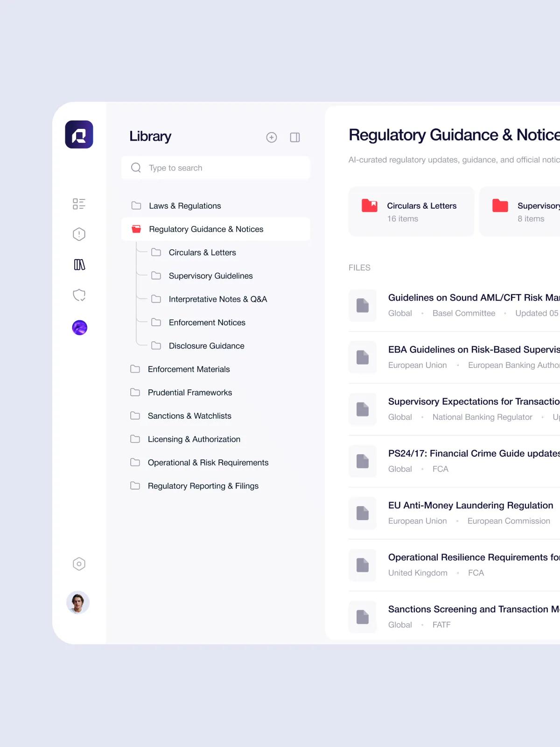Click file icon beside PS24/17
The height and width of the screenshot is (747, 560).
[363, 461]
